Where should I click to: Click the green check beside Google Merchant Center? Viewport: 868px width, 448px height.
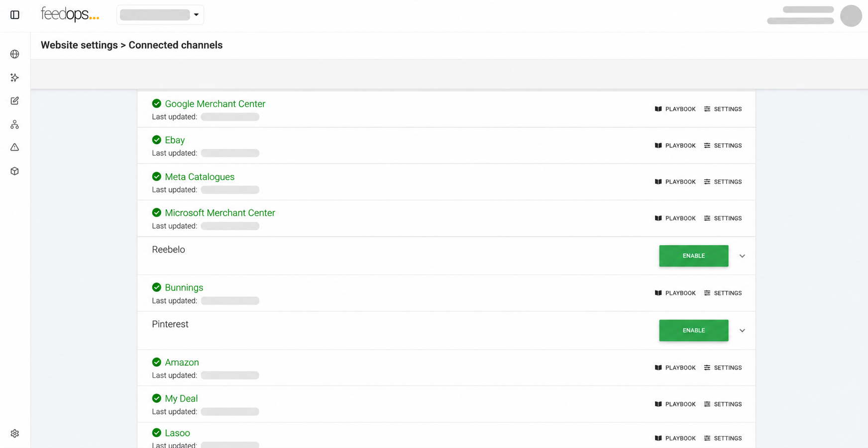[x=157, y=103]
